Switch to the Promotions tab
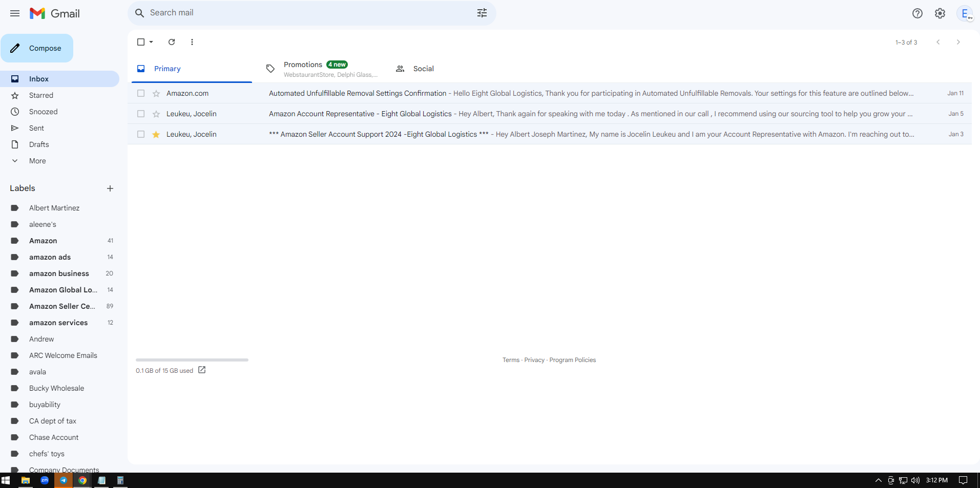Viewport: 980px width, 488px height. [x=321, y=69]
